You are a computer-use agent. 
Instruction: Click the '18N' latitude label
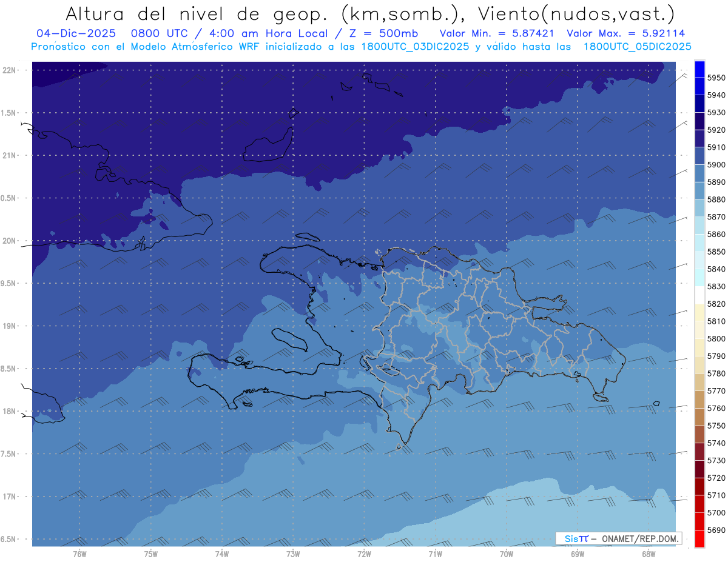tap(9, 412)
